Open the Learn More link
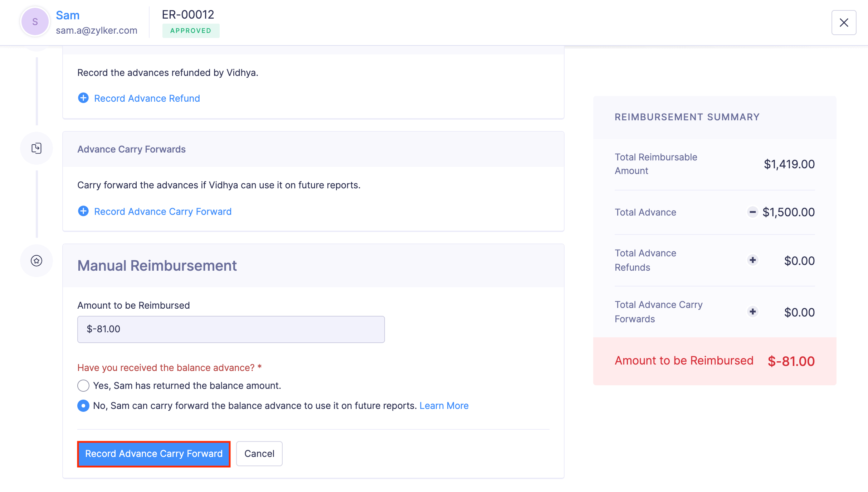The width and height of the screenshot is (868, 492). pos(444,405)
